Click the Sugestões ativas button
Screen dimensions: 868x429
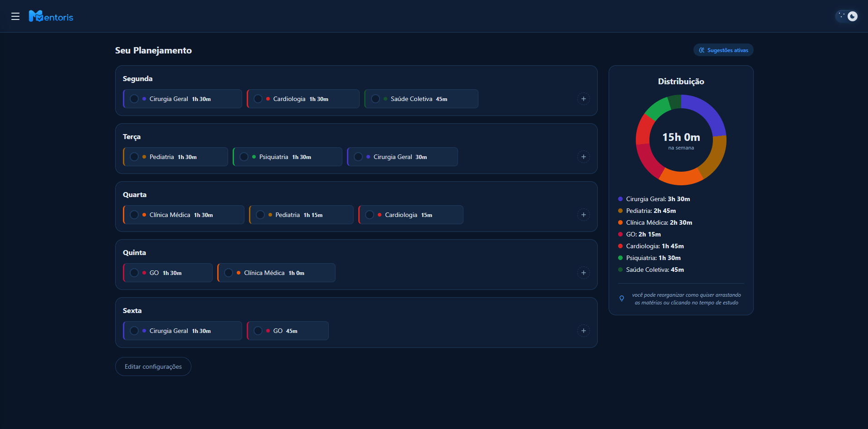[723, 50]
